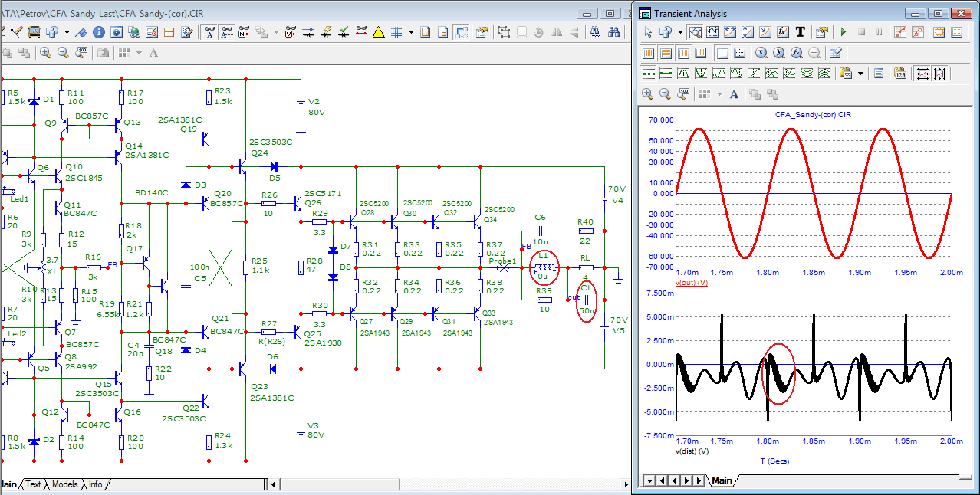
Task: Zoom out on the Transient Analysis plot
Action: [x=665, y=94]
